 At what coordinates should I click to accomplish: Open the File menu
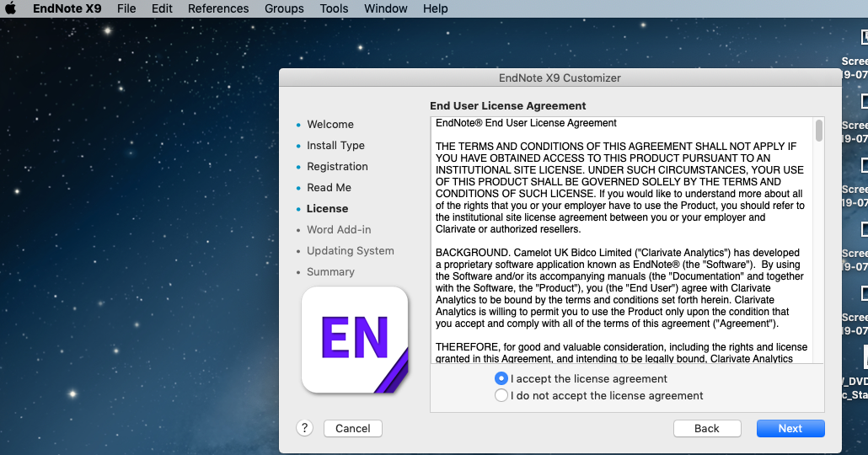126,8
